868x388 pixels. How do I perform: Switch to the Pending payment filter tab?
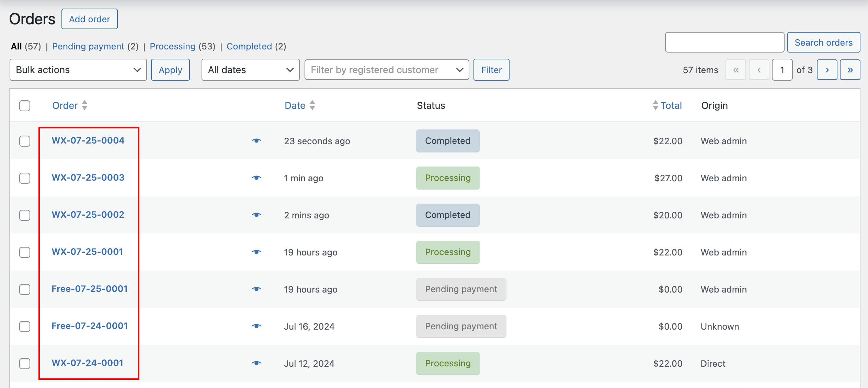pyautogui.click(x=88, y=46)
